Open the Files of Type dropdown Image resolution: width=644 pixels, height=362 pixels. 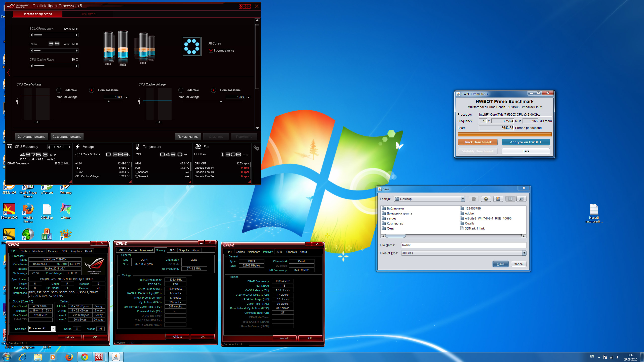[524, 253]
